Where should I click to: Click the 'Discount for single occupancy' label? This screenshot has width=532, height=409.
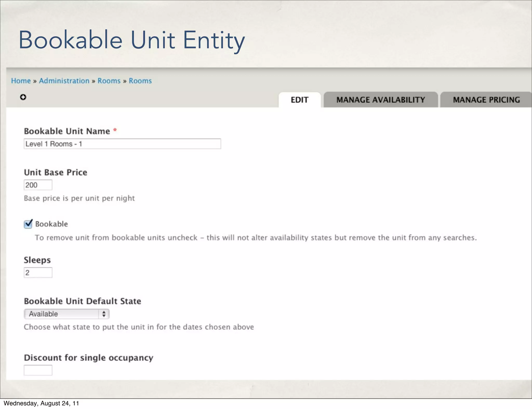[89, 358]
